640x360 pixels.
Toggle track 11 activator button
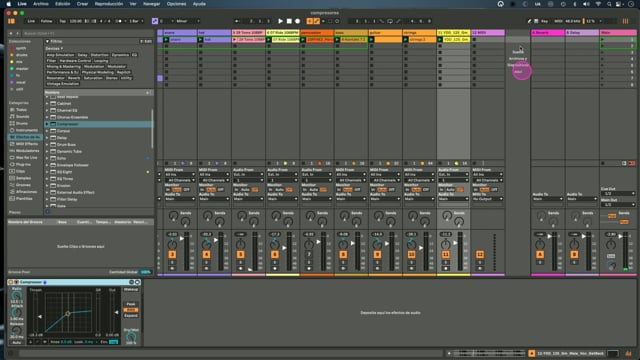(446, 254)
